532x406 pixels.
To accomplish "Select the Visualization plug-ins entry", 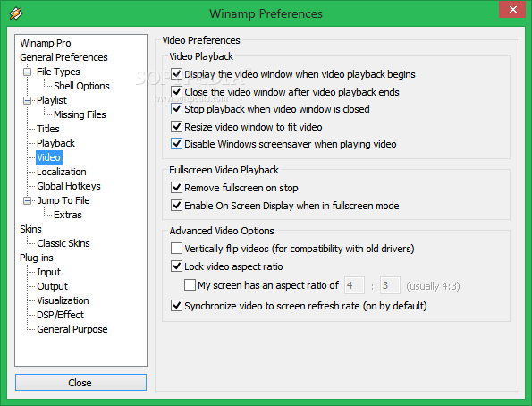I will point(63,300).
